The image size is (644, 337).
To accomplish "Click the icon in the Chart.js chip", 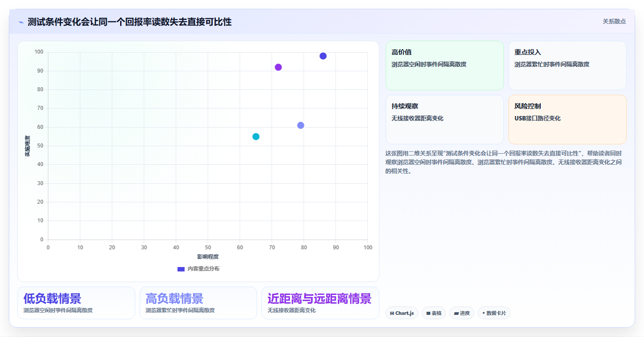I will (392, 313).
